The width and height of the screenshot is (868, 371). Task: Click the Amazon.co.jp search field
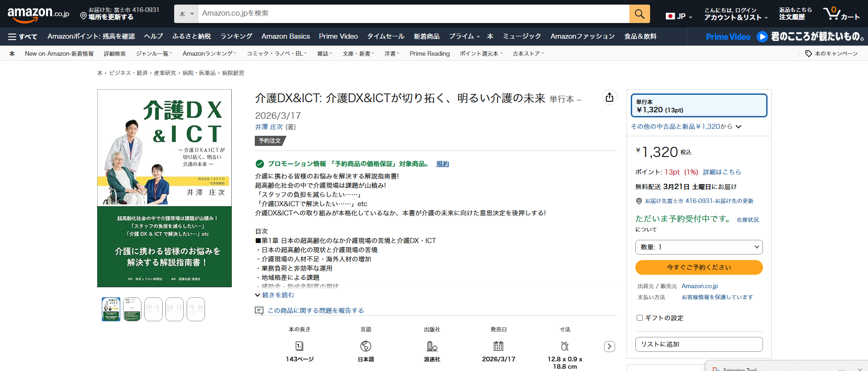pyautogui.click(x=413, y=14)
